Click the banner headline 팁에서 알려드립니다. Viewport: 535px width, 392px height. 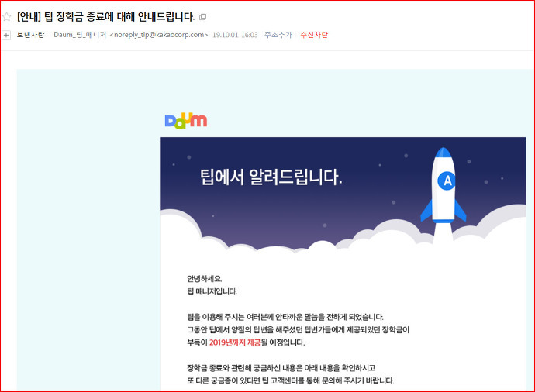(x=271, y=177)
